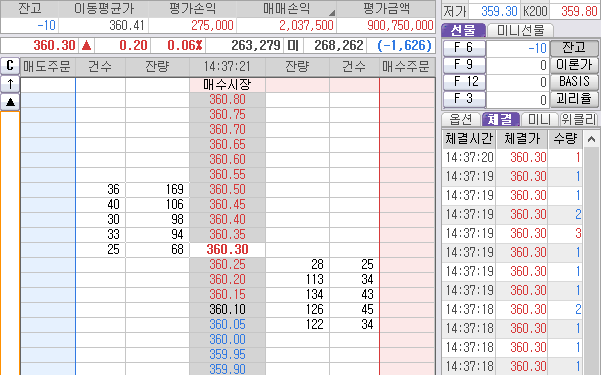The width and height of the screenshot is (601, 375).
Task: Open the 옵션 tab
Action: [x=461, y=119]
